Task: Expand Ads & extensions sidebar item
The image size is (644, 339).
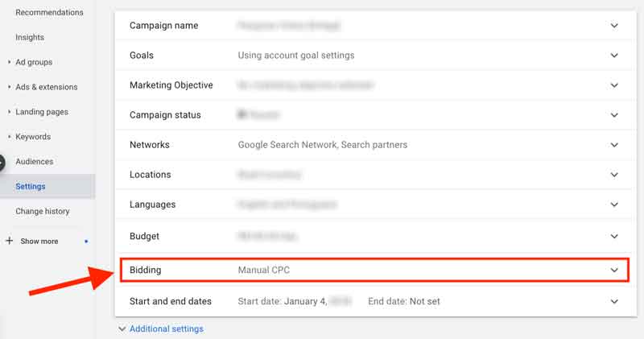Action: (47, 87)
